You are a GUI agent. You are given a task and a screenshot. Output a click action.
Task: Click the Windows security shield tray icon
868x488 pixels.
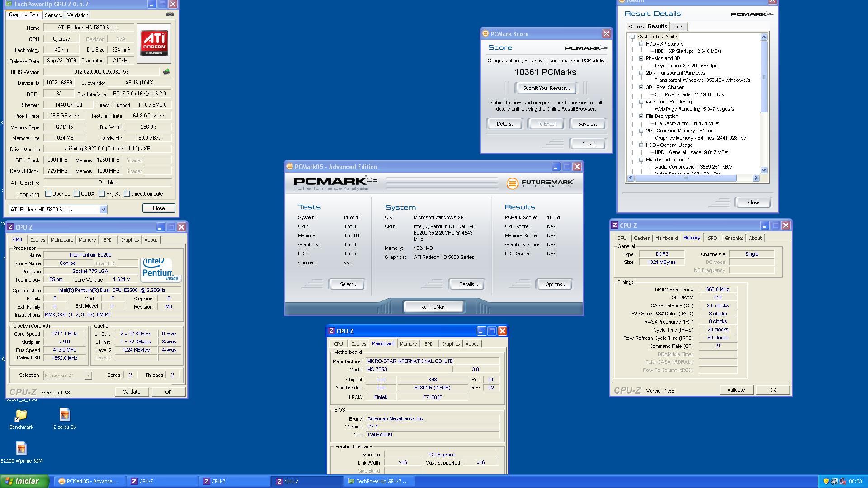826,481
